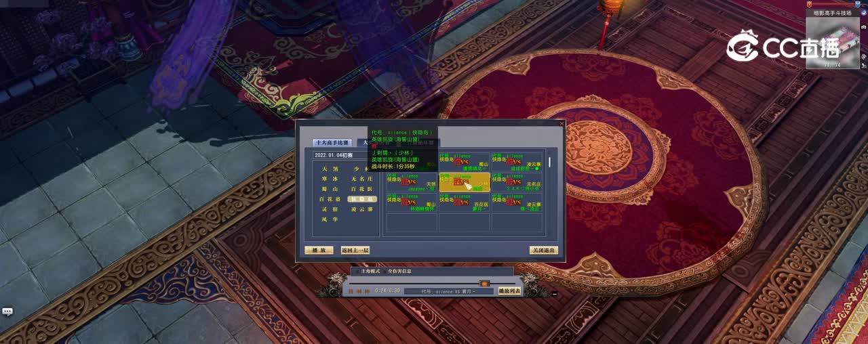This screenshot has width=868, height=344.
Task: Toggle the 全伤害信息 checkbox
Action: (384, 272)
